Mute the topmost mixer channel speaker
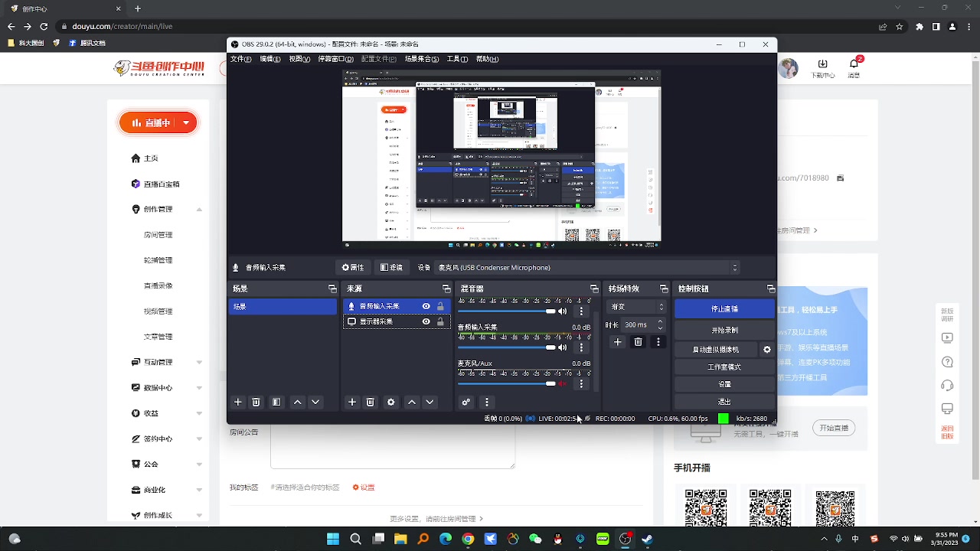 (563, 311)
